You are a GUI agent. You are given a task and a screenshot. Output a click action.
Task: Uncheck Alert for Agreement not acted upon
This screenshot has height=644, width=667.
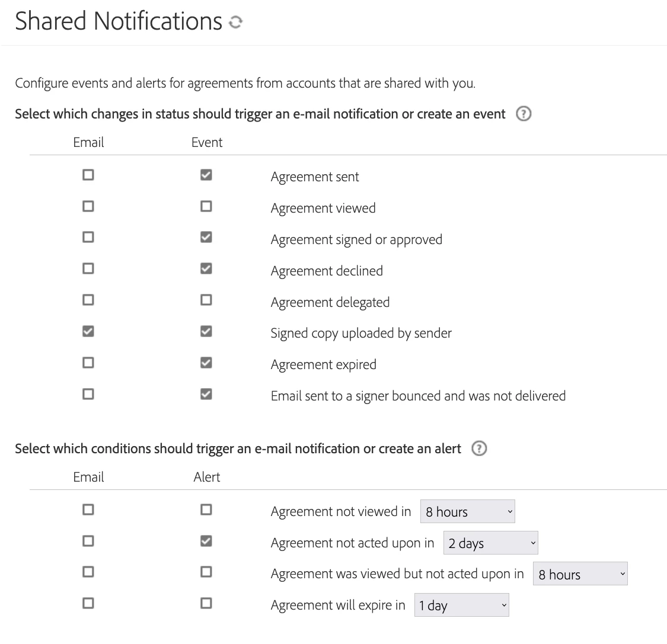pos(206,541)
